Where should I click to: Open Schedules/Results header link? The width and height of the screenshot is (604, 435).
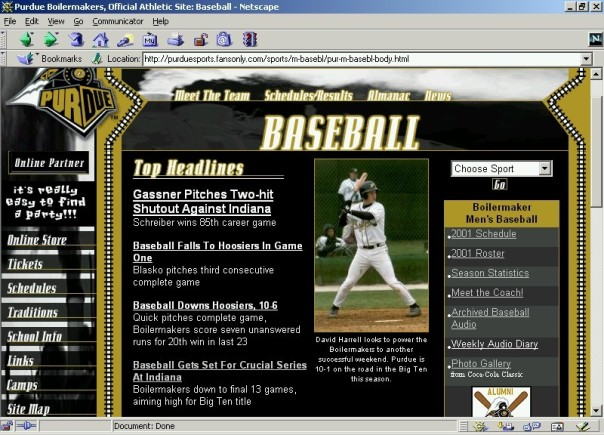point(308,95)
